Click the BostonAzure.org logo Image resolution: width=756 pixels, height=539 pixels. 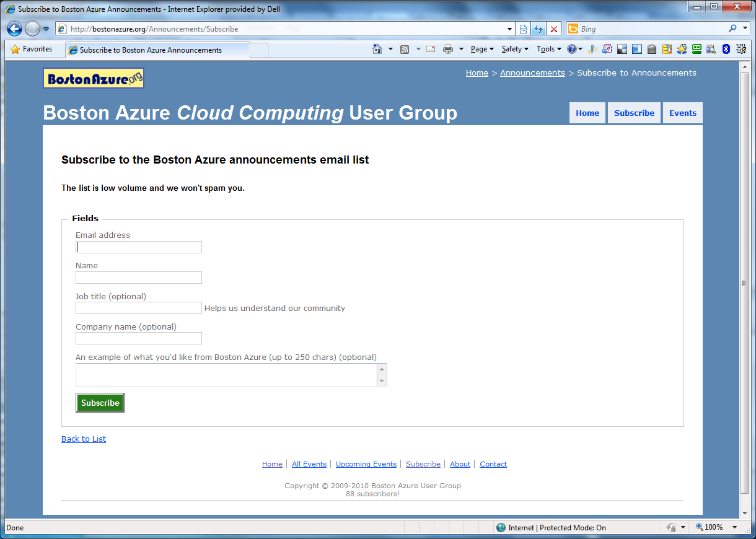94,78
